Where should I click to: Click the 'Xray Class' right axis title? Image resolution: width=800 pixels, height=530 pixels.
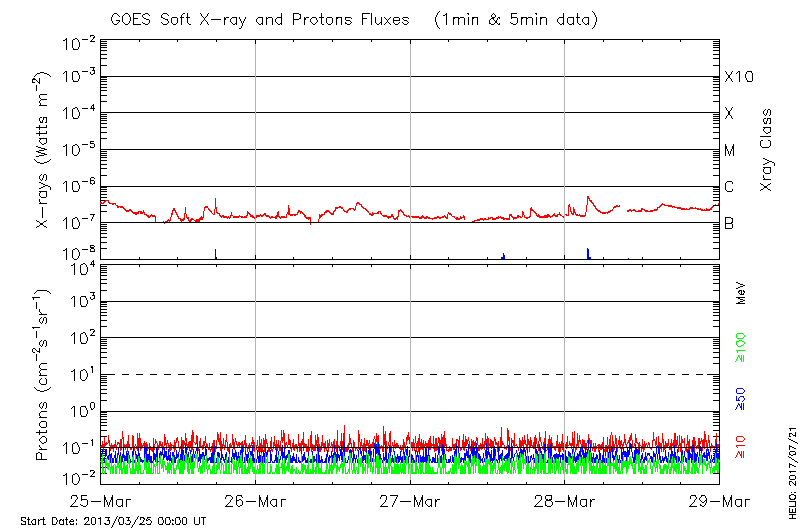click(767, 150)
